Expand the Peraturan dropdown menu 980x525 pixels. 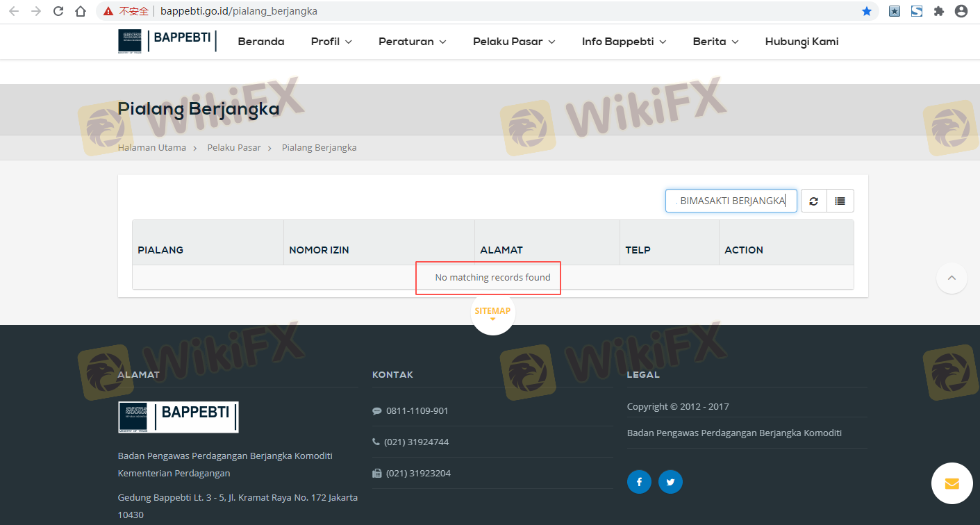click(x=412, y=42)
